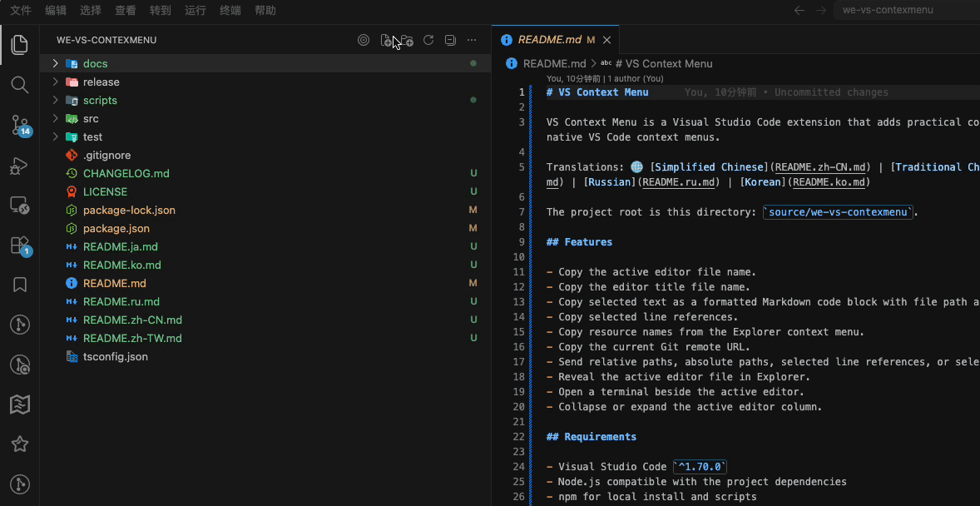The image size is (980, 506).
Task: Open the Search view in the activity bar
Action: (x=20, y=84)
